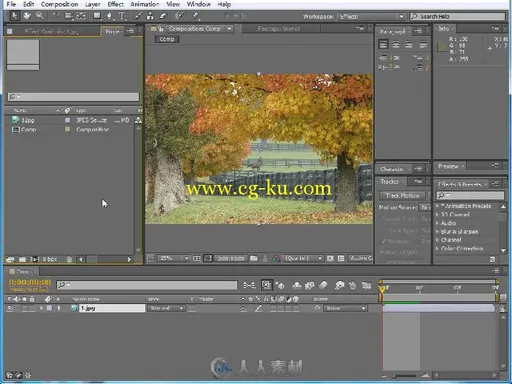Toggle visibility eye of 1.jpg layer
The width and height of the screenshot is (512, 384).
tap(10, 308)
